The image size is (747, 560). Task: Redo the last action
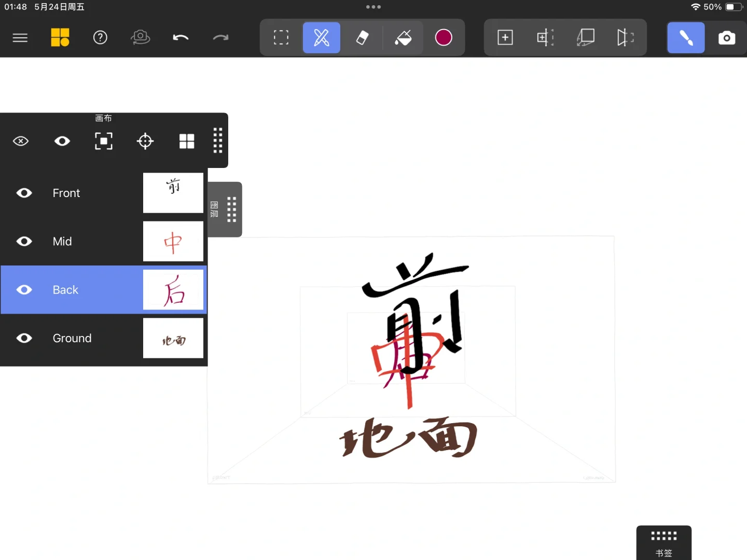(220, 37)
